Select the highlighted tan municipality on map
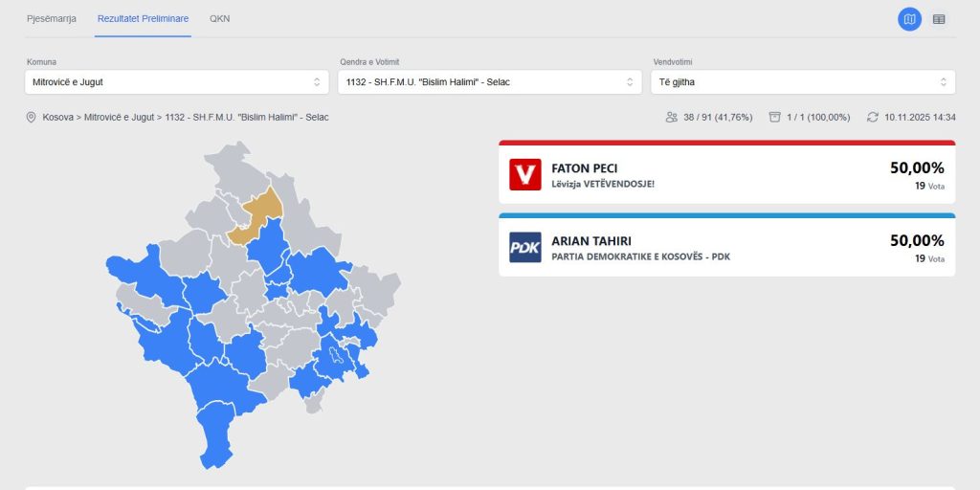The image size is (980, 490). pyautogui.click(x=262, y=211)
